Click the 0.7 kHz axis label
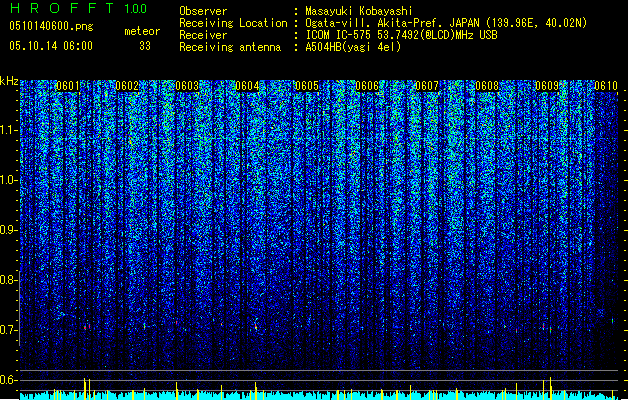Viewport: 629px width, 400px height. point(9,330)
